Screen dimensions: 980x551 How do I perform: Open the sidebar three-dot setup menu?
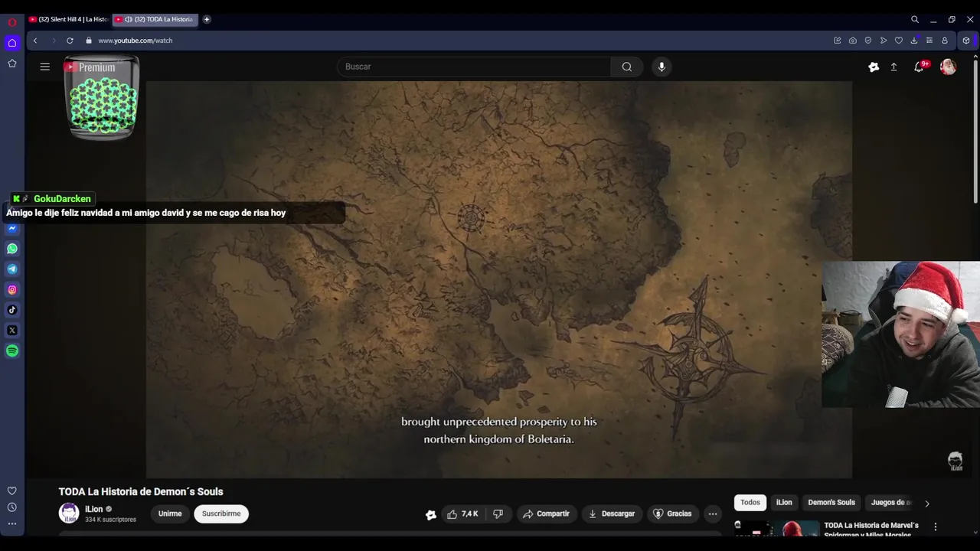12,524
